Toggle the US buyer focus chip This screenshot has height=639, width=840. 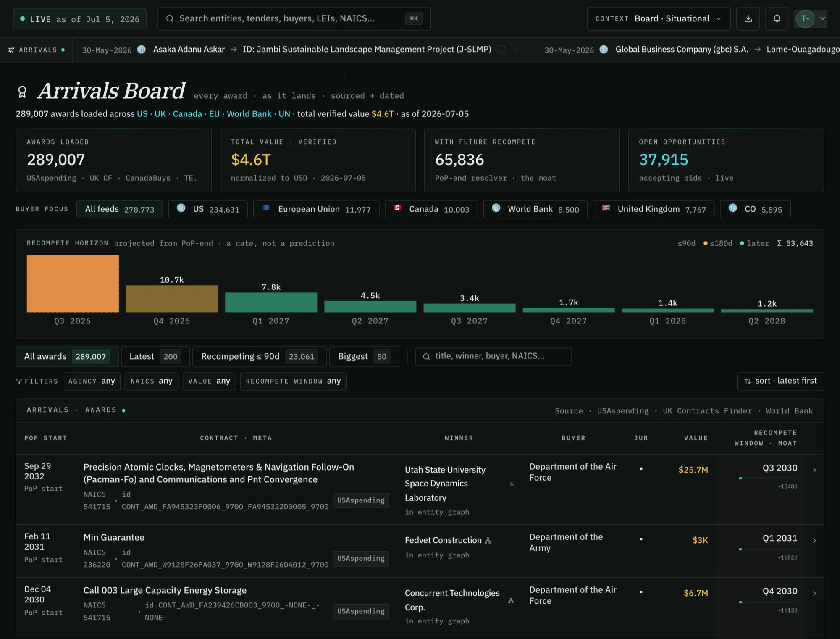pyautogui.click(x=208, y=209)
